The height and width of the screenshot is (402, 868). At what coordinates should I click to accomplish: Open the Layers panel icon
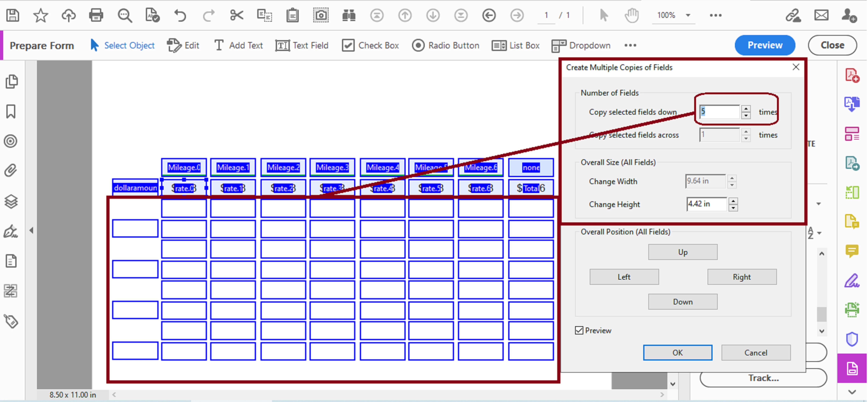(x=11, y=201)
